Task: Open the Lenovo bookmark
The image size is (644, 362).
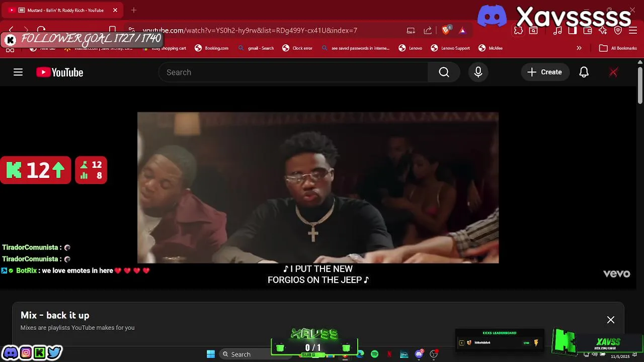Action: point(411,48)
